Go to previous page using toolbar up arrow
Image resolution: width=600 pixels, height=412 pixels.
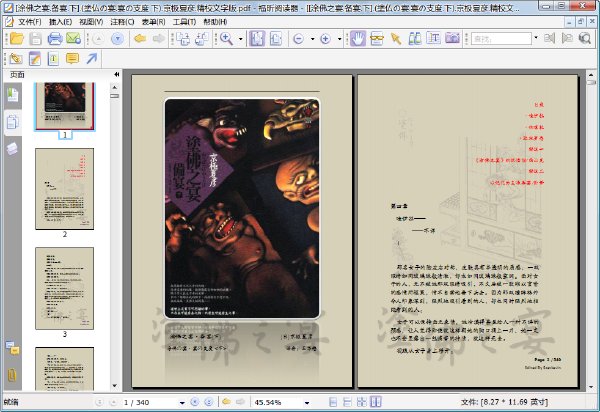tap(99, 39)
